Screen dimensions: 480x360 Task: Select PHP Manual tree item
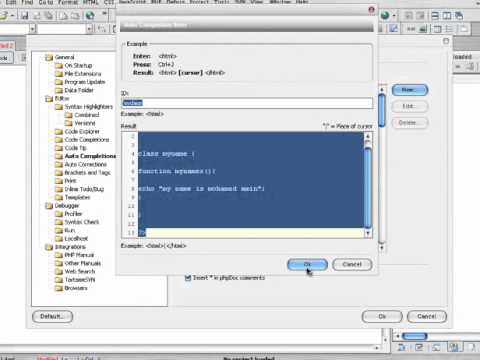point(79,255)
